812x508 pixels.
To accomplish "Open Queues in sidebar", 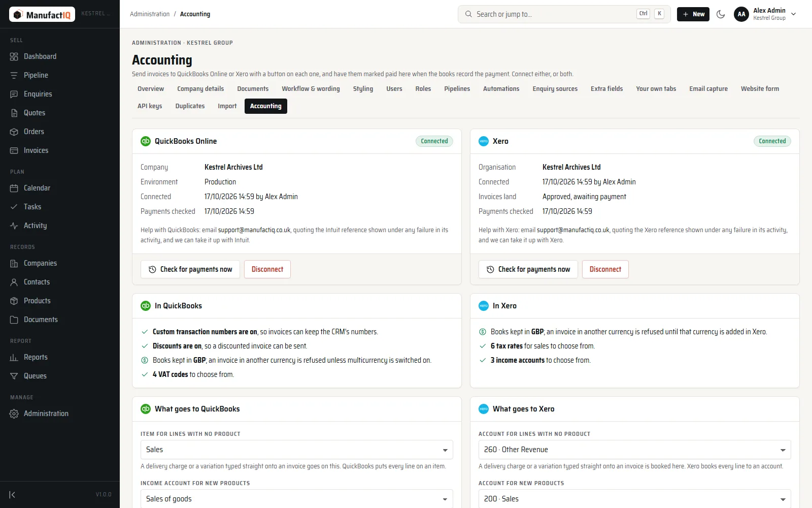I will [x=60, y=376].
